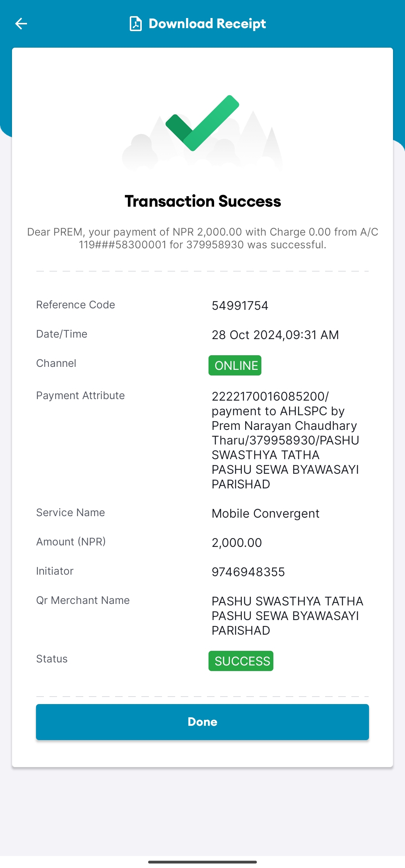Go back using the arrow icon
This screenshot has width=405, height=868.
tap(21, 24)
